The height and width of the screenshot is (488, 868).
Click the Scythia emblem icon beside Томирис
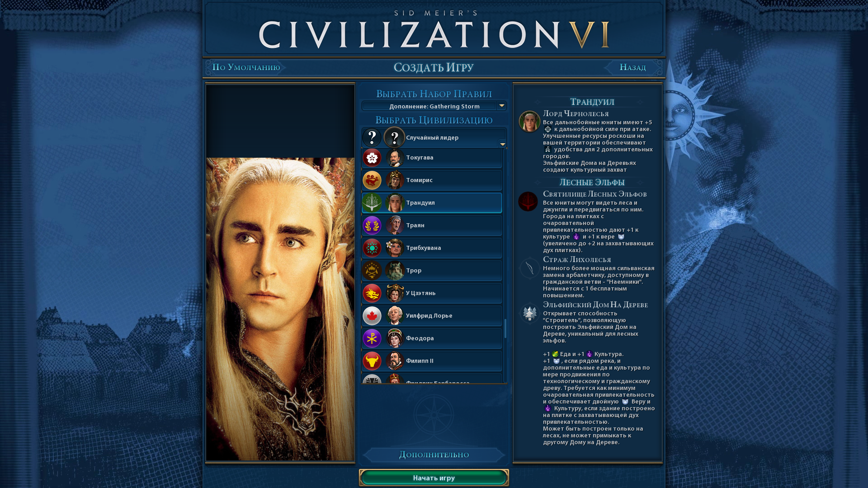(x=372, y=180)
